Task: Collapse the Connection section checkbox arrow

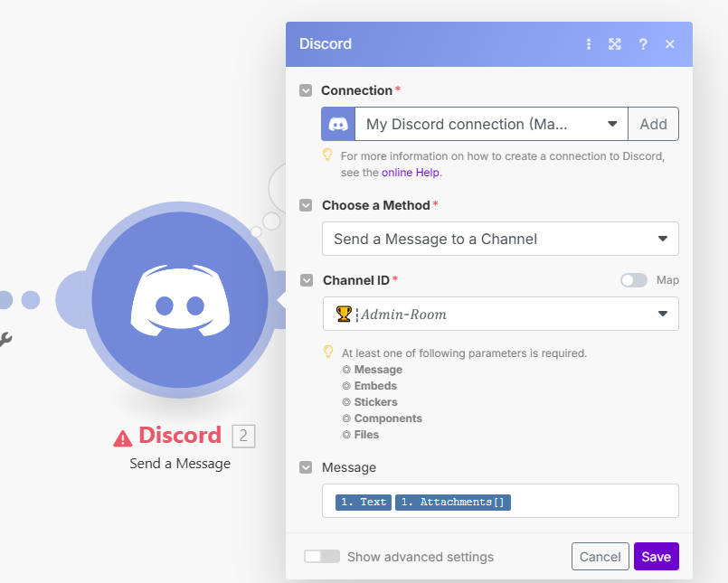Action: pyautogui.click(x=306, y=90)
